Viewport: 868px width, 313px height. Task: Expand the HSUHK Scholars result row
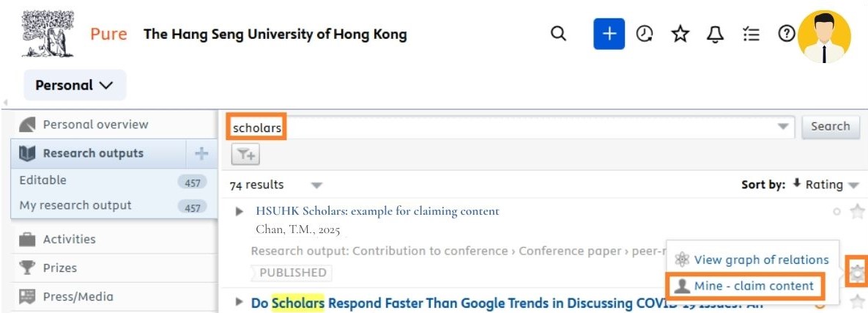click(240, 212)
